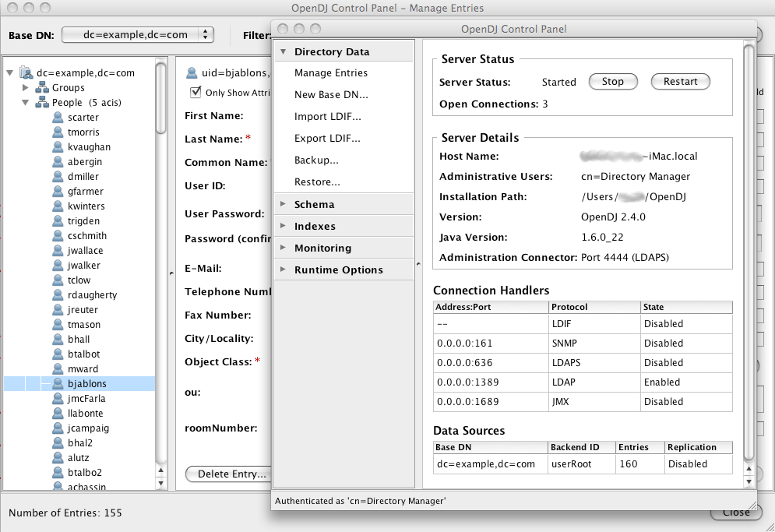This screenshot has width=775, height=532.
Task: Select the scarter user icon
Action: [58, 117]
